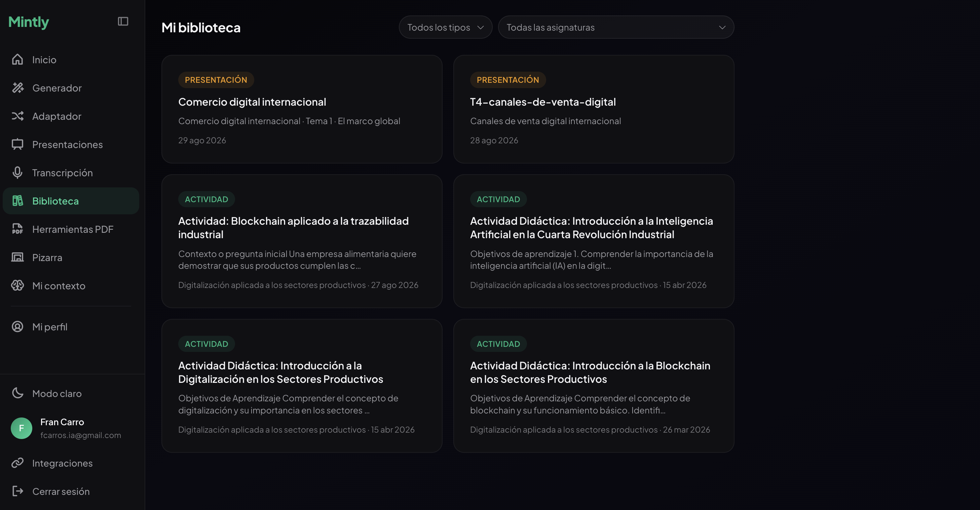This screenshot has height=510, width=980.
Task: Click the Mi perfil user icon
Action: tap(17, 327)
